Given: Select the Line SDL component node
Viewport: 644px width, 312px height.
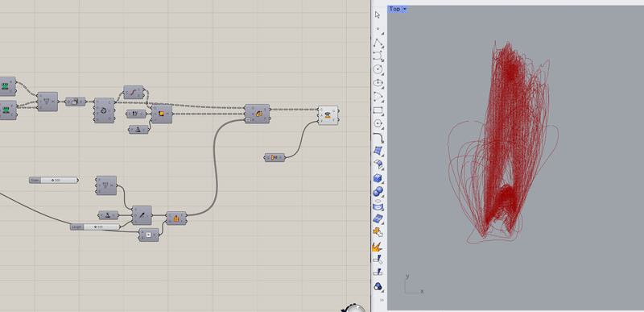Looking at the screenshot, I should [x=142, y=215].
